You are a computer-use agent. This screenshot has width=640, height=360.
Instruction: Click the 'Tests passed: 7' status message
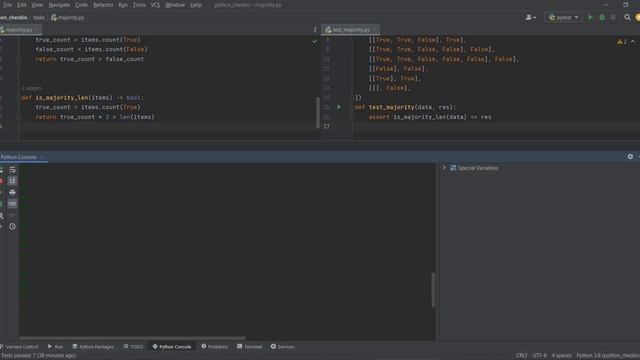click(38, 356)
